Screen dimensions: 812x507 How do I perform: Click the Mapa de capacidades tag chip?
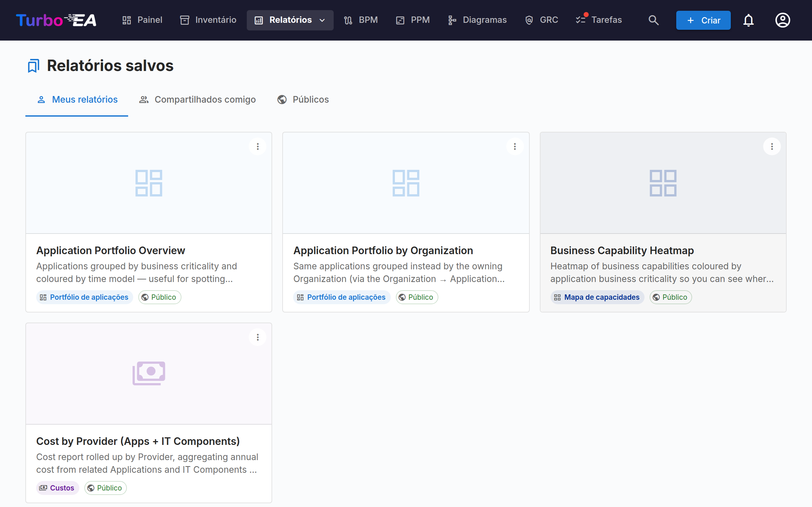tap(597, 297)
